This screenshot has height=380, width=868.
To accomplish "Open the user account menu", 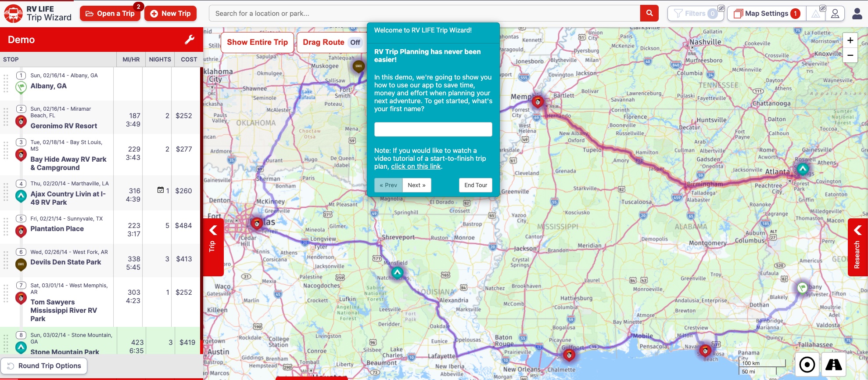I will pos(857,14).
